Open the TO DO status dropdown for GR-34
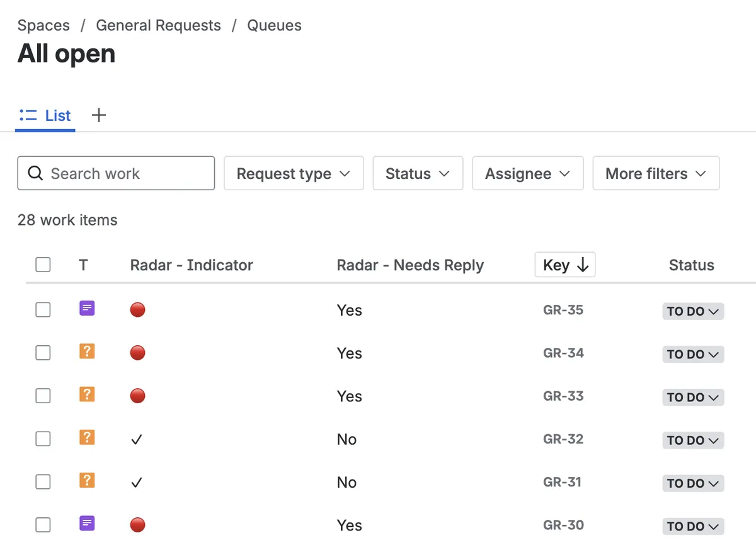Viewport: 756px width, 557px height. click(693, 354)
